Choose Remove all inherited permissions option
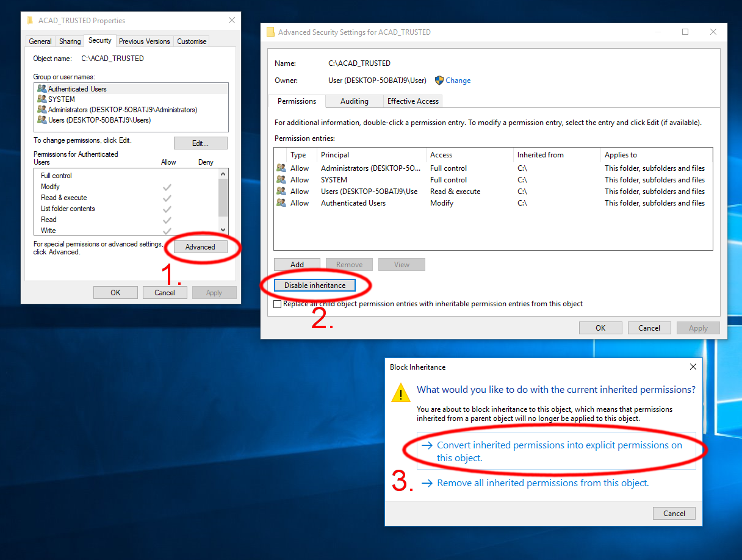 tap(542, 483)
